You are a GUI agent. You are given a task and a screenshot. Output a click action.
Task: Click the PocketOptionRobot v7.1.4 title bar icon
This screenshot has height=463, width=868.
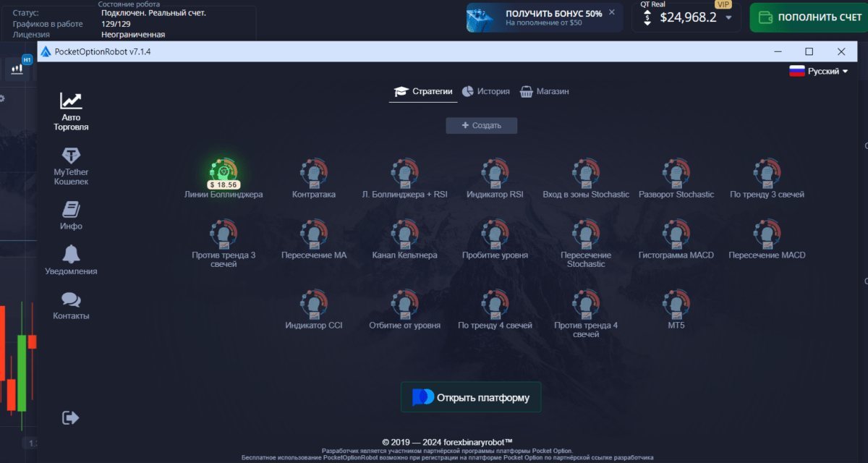click(x=45, y=51)
